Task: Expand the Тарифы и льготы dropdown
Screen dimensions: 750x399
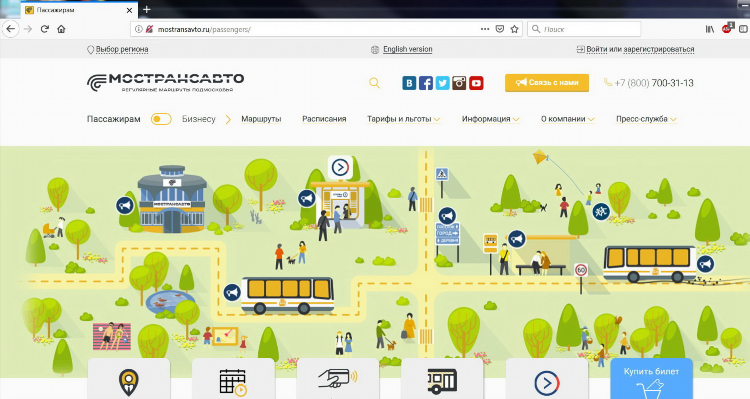Action: pyautogui.click(x=403, y=119)
